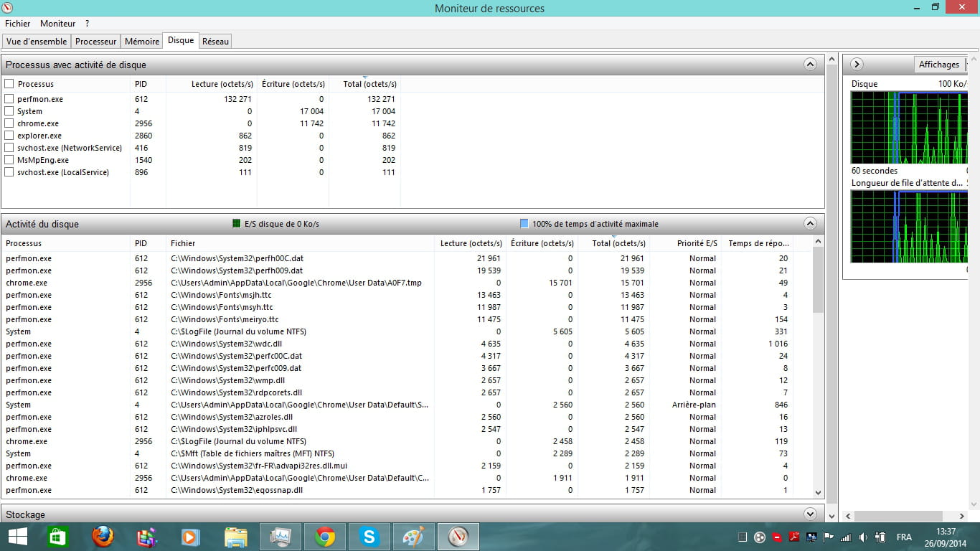Click the green E/S disque legend square
This screenshot has width=980, height=551.
(x=237, y=224)
